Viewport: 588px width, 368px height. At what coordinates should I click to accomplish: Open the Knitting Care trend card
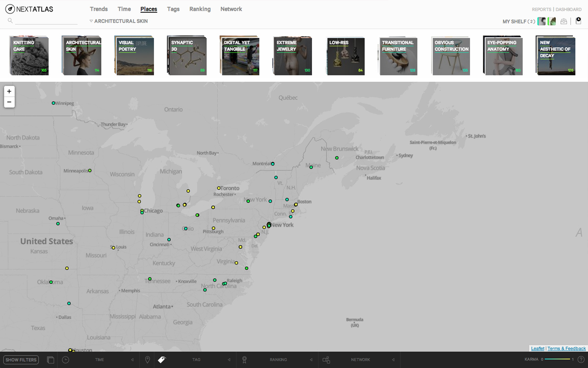point(29,56)
